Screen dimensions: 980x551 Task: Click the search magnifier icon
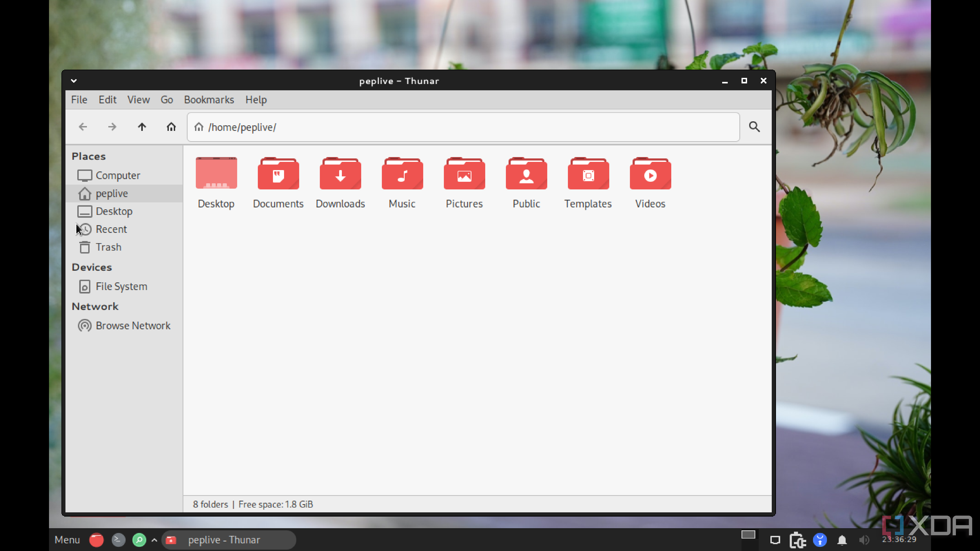pos(754,127)
